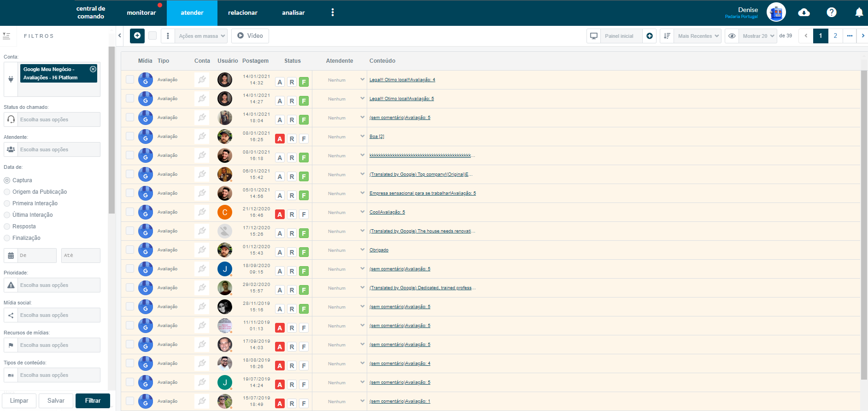
Task: Open Prioridade filter options dropdown
Action: tap(59, 285)
